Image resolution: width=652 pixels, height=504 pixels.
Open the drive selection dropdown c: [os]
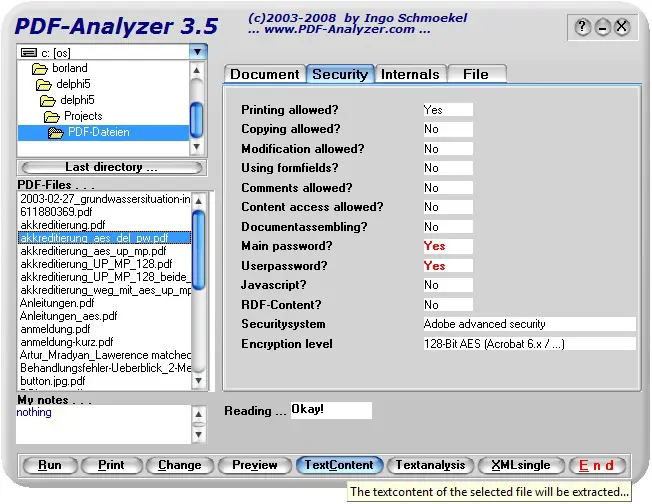click(198, 52)
